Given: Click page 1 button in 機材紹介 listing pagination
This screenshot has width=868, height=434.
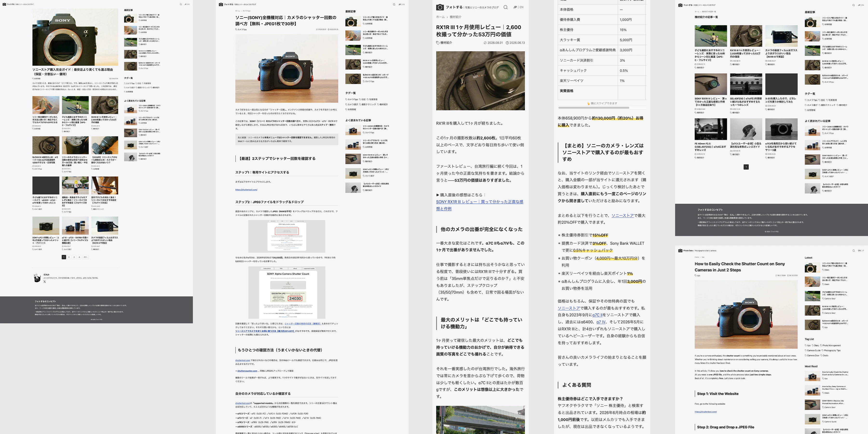Looking at the screenshot, I should tap(746, 167).
